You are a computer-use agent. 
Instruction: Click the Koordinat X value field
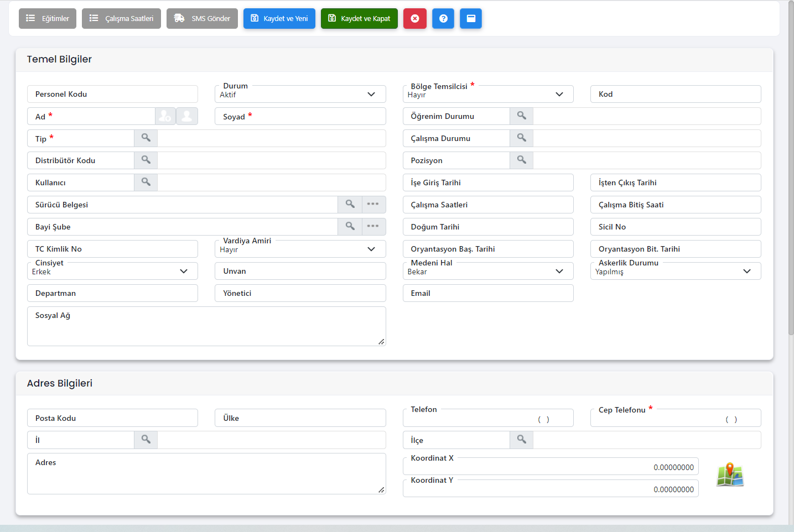point(551,466)
